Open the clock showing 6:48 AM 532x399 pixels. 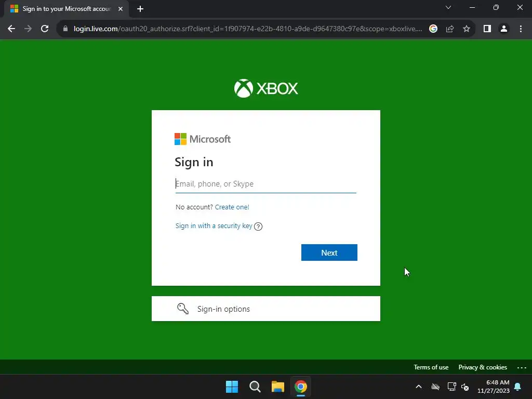click(x=494, y=387)
